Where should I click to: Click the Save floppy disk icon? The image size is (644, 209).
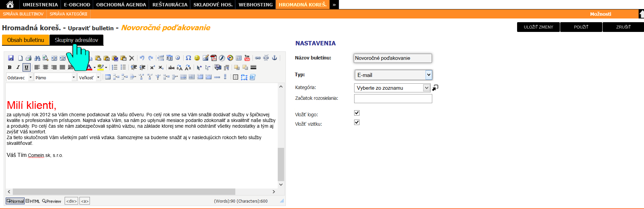11,58
